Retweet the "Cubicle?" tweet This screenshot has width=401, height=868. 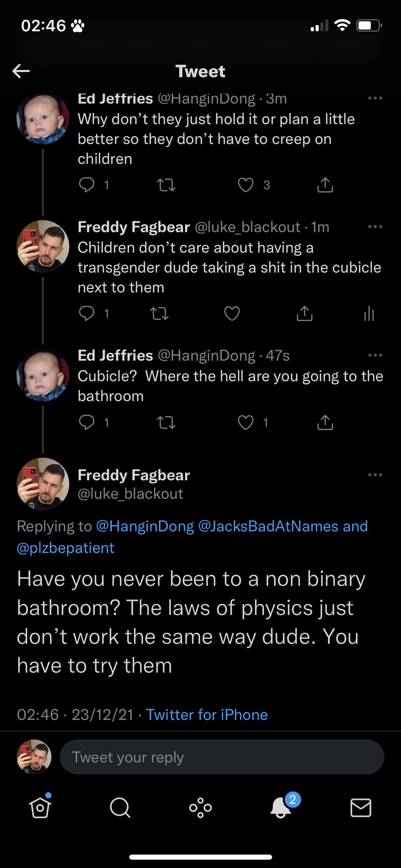click(x=166, y=423)
